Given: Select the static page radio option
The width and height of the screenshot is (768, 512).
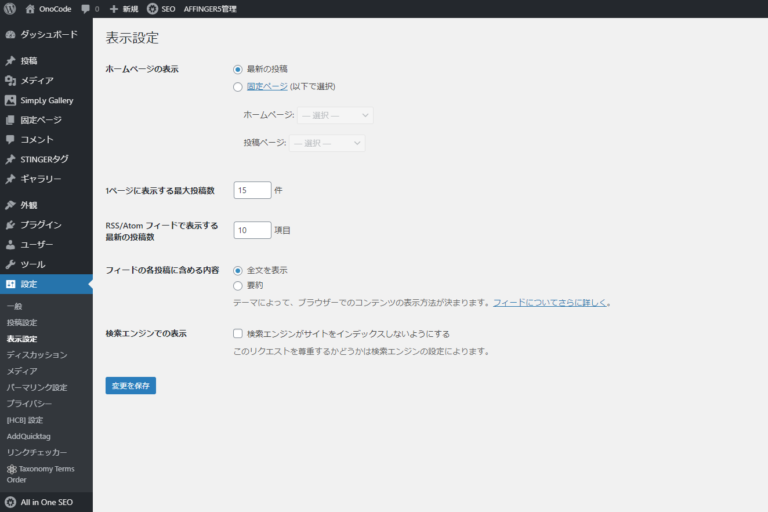Looking at the screenshot, I should pos(237,87).
